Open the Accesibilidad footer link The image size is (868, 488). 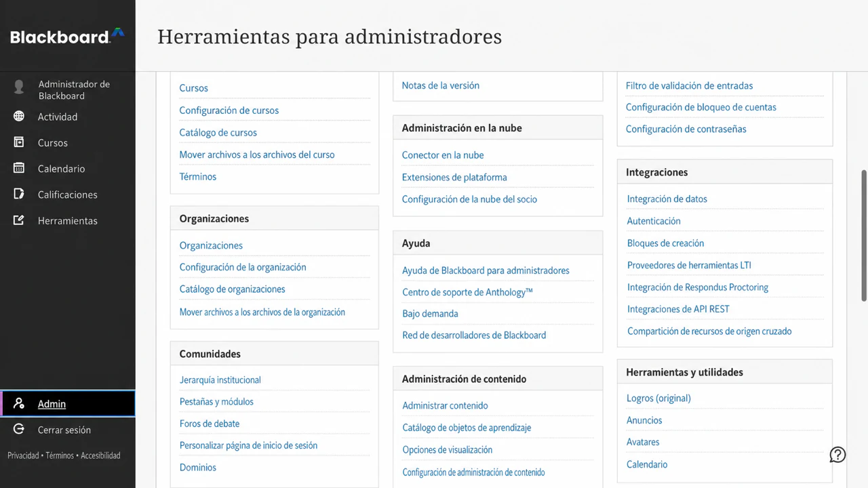click(100, 455)
